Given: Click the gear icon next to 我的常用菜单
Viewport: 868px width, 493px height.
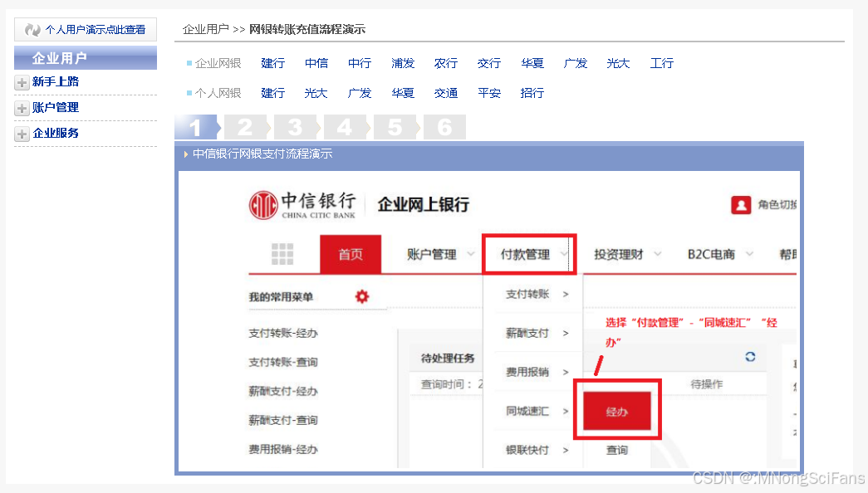Looking at the screenshot, I should (362, 296).
